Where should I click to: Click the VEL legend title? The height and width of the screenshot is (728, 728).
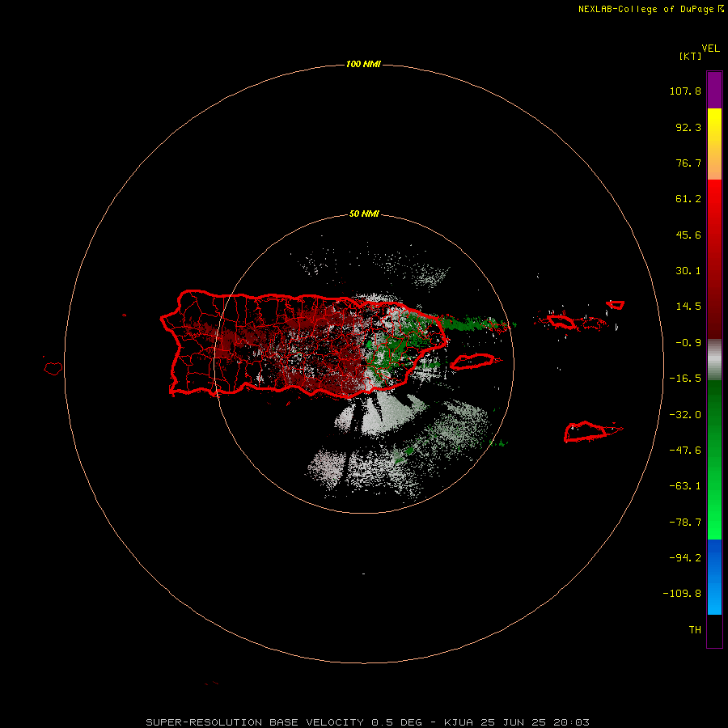(x=711, y=49)
